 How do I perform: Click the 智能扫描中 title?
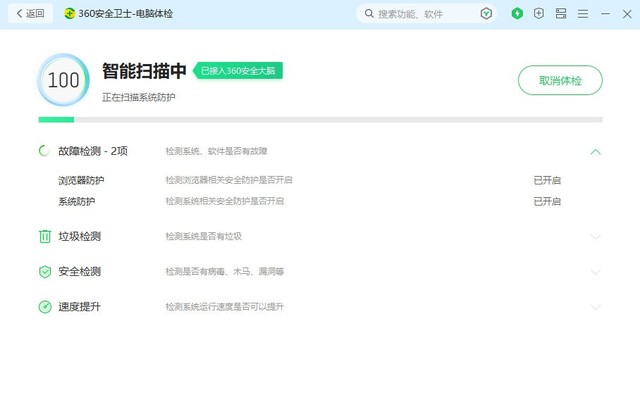pos(144,71)
